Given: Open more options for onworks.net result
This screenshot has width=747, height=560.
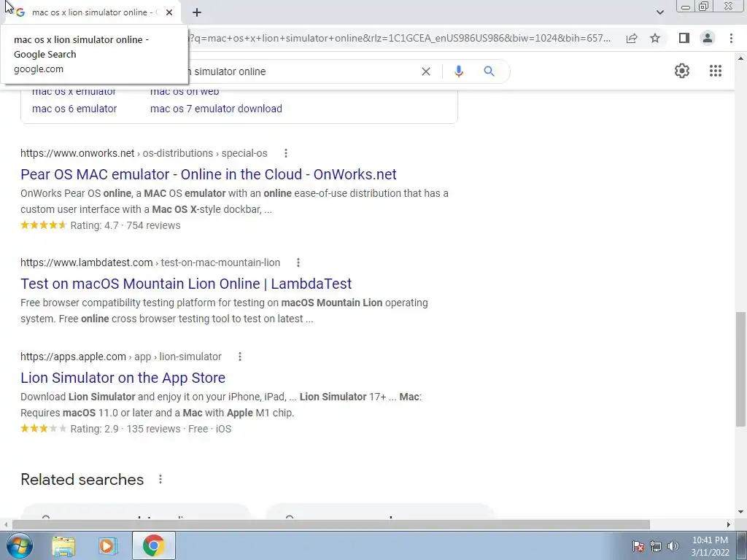Looking at the screenshot, I should [286, 153].
